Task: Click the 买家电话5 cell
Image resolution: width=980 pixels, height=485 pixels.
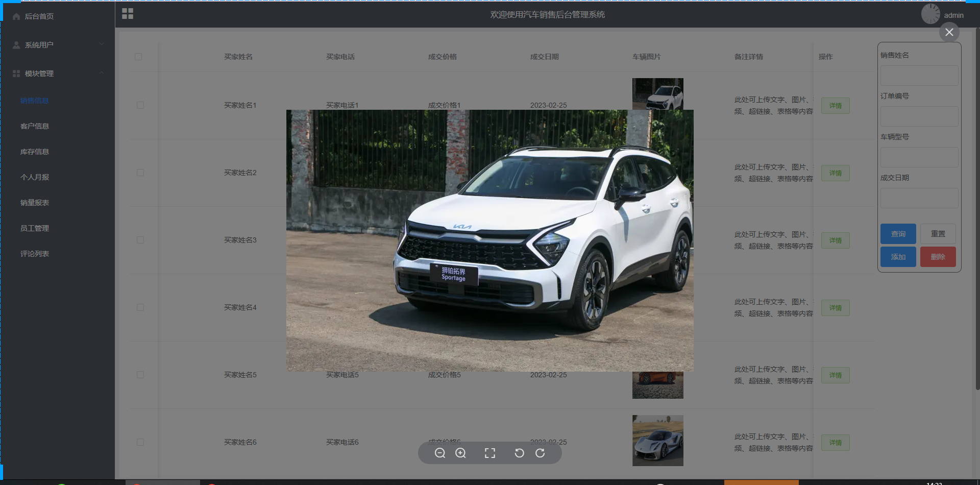Action: click(x=342, y=375)
